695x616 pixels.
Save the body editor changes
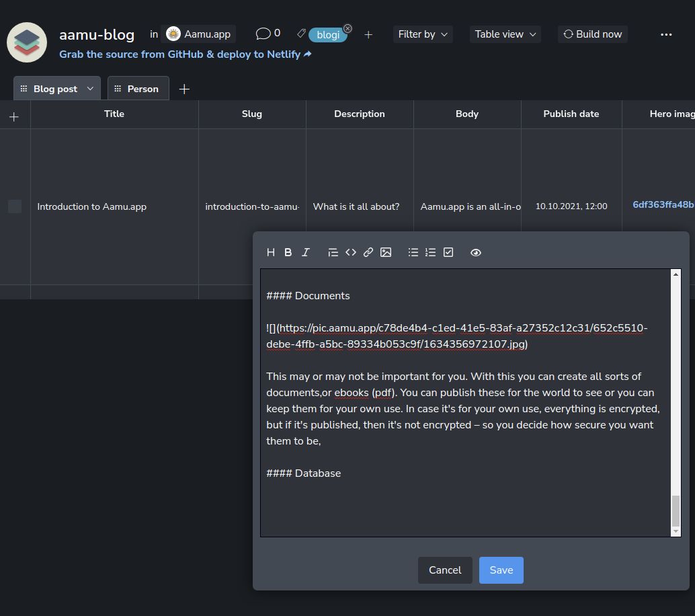501,570
